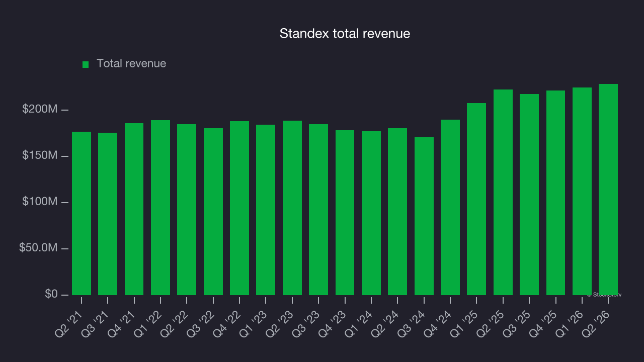Select the Q4 '21 revenue bar
This screenshot has width=644, height=362.
point(134,209)
